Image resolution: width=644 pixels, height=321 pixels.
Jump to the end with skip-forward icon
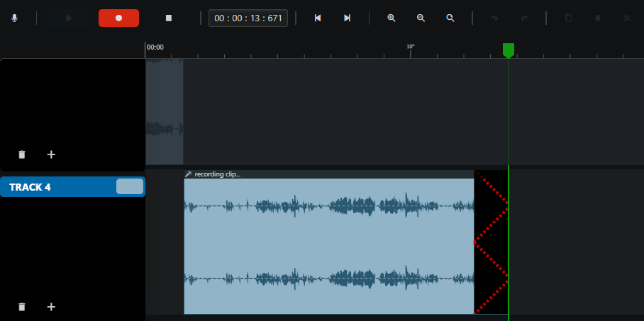coord(347,18)
